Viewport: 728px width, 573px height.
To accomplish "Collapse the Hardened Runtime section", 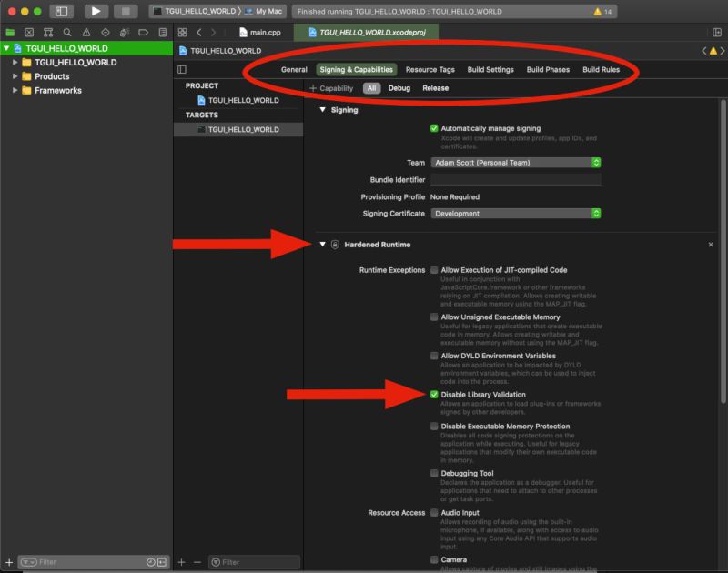I will (x=323, y=245).
